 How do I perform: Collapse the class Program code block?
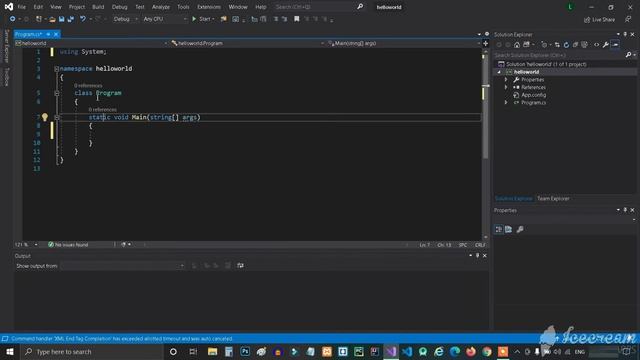click(56, 93)
